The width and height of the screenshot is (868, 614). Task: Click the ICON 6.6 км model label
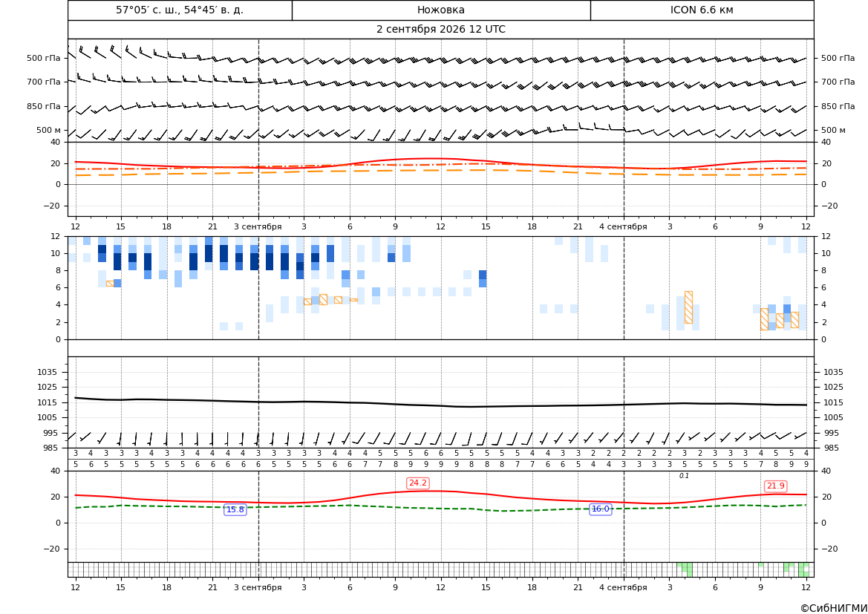point(702,10)
